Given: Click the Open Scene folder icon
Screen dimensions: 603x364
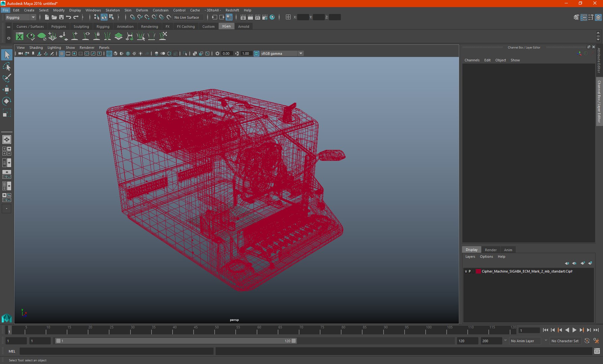Looking at the screenshot, I should pos(54,17).
